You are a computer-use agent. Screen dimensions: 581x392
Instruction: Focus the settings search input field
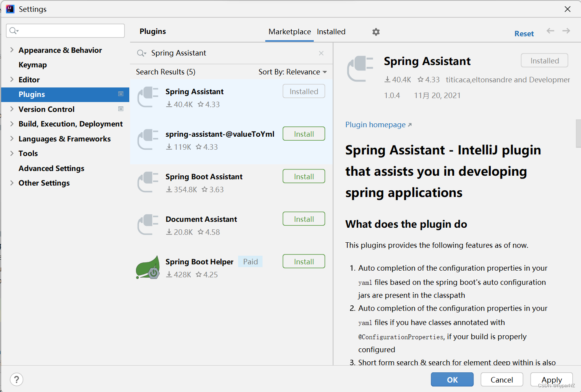click(65, 31)
